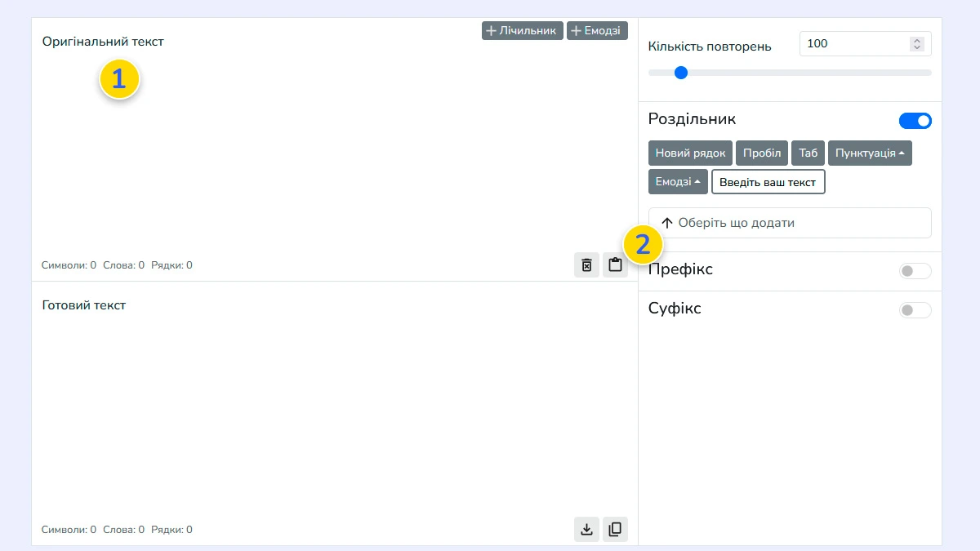Add a counter with the Лічильник button
The image size is (980, 551).
(522, 31)
